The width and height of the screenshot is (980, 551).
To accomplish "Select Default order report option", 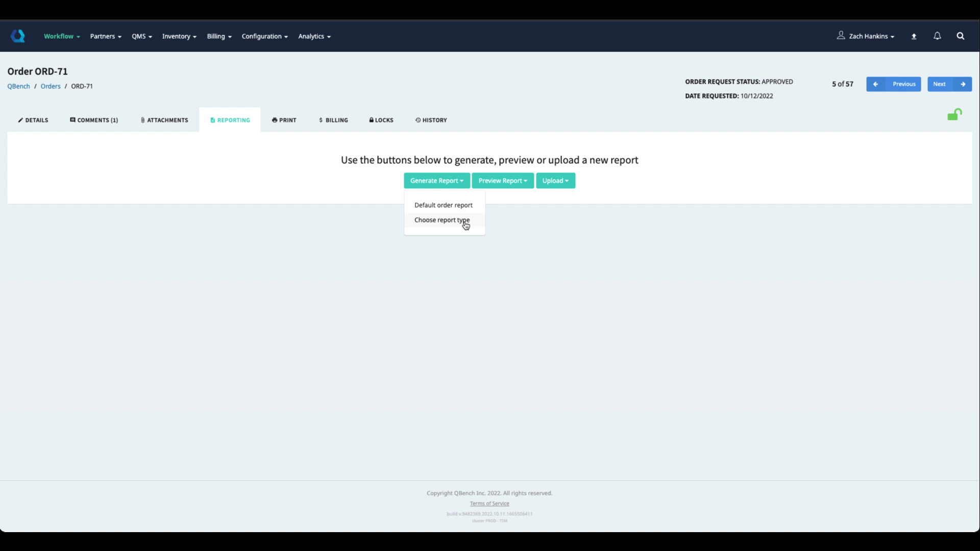I will pyautogui.click(x=443, y=205).
